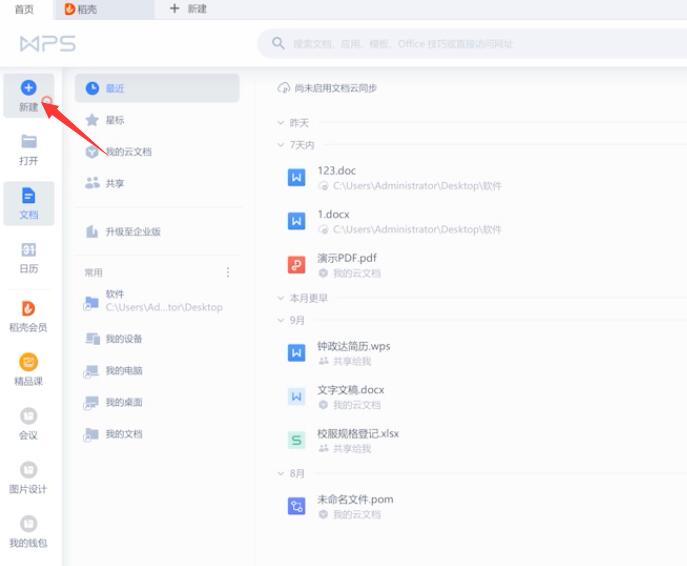Collapse the 昨天 group
This screenshot has width=687, height=566.
click(281, 123)
